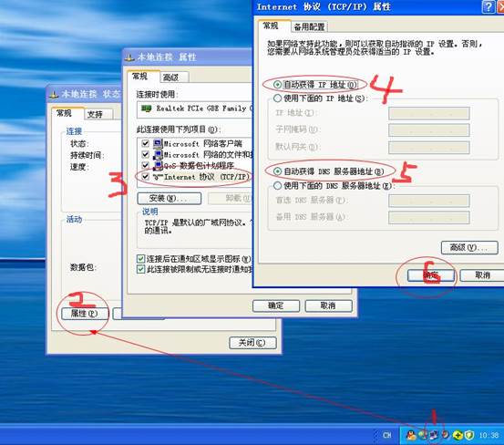The width and height of the screenshot is (504, 445).
Task: Click the network connection tray icon
Action: (434, 435)
